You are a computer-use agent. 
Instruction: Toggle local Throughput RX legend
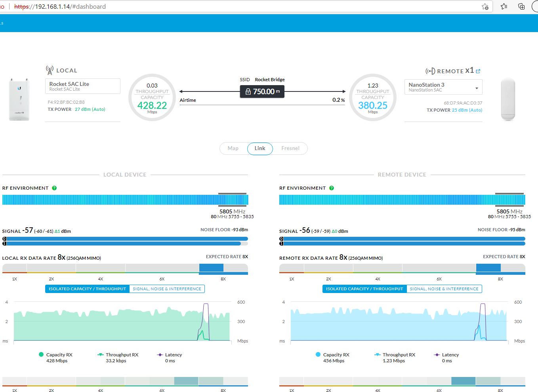pos(118,358)
